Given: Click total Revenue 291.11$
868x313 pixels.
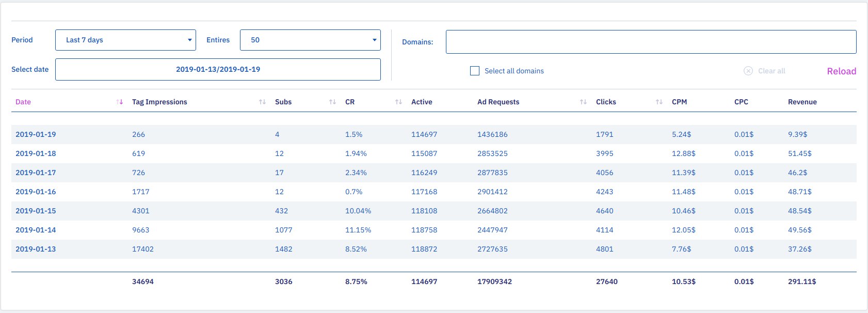Looking at the screenshot, I should click(x=802, y=281).
